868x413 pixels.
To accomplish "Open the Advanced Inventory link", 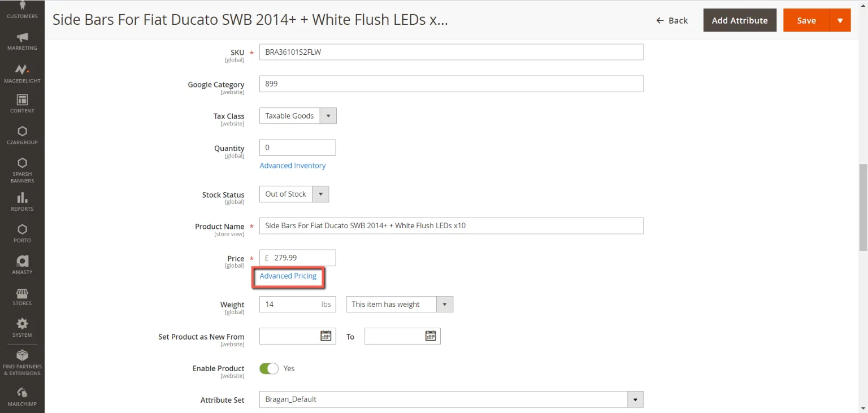I will point(293,166).
